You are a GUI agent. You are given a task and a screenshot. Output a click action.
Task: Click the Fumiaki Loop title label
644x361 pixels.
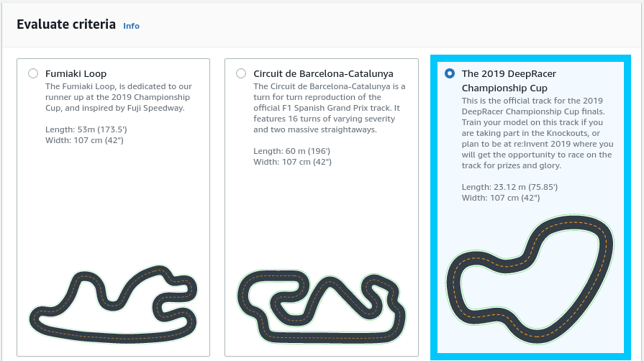pos(76,73)
